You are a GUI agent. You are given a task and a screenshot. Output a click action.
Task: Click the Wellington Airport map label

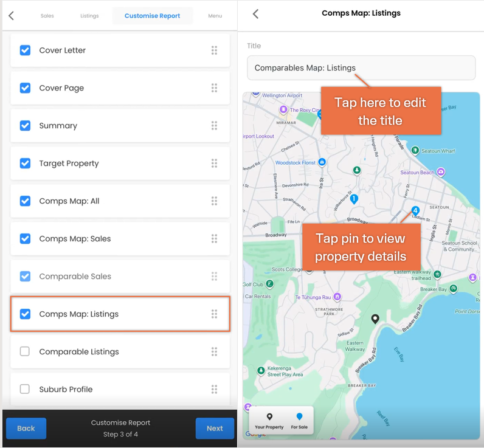coord(282,95)
